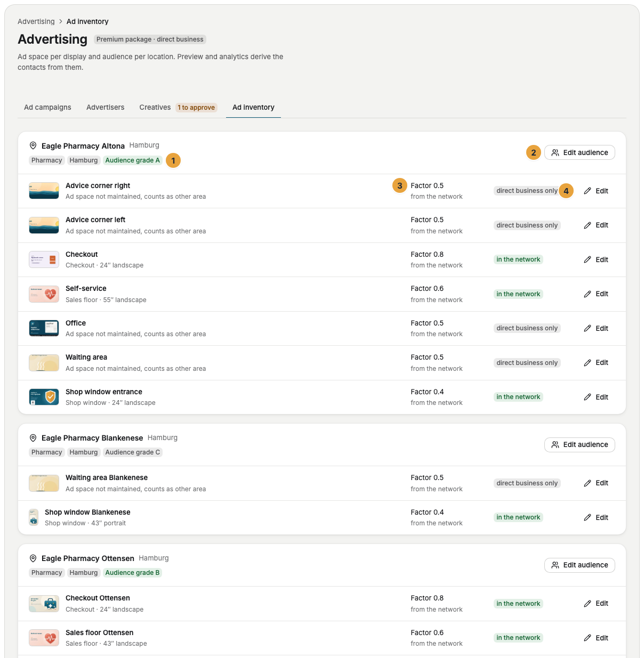Click 'direct business only' badge for Office
Image resolution: width=644 pixels, height=658 pixels.
pyautogui.click(x=527, y=328)
